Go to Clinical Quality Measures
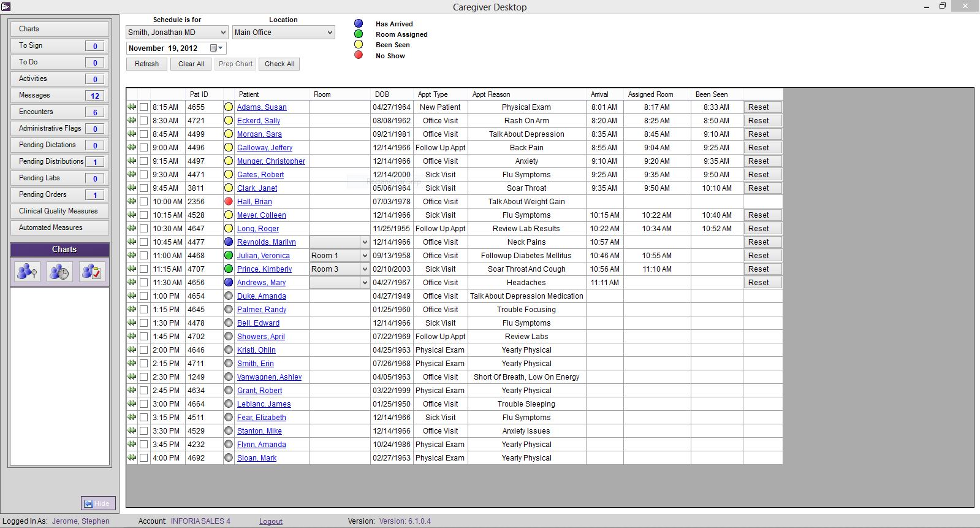Screen dimensions: 980x528 pos(59,211)
